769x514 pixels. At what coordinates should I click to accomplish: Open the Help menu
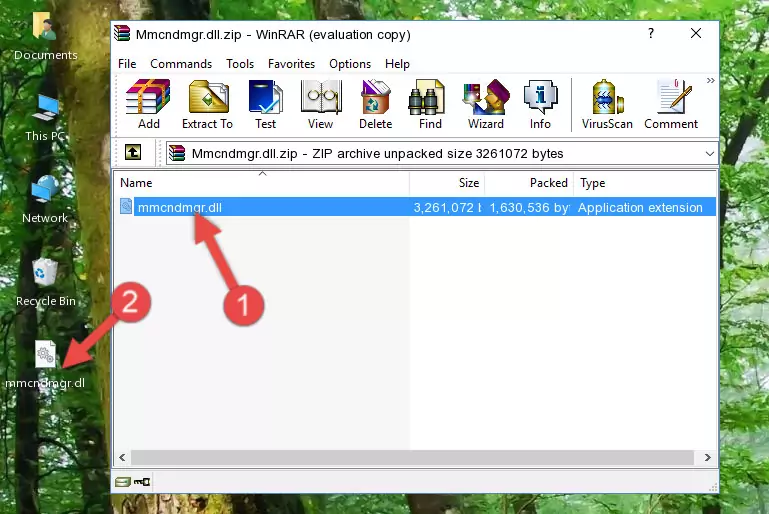(x=397, y=64)
